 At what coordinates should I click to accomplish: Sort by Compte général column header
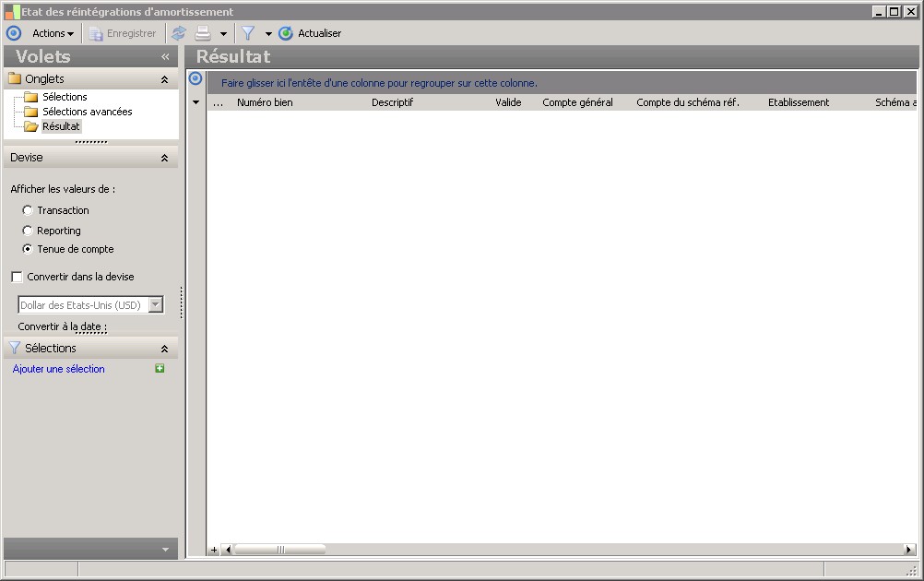[x=577, y=102]
